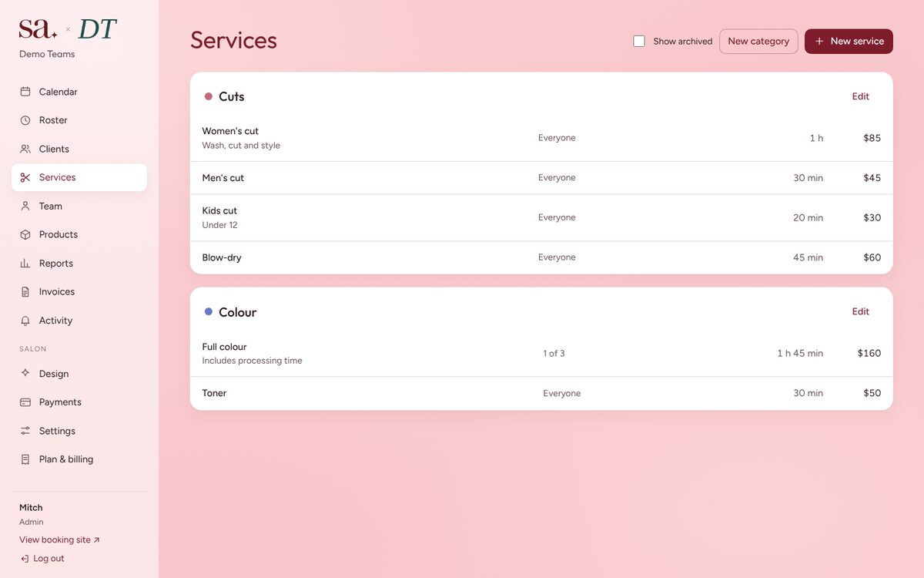Click the 1 of 3 staff label
The image size is (924, 578).
554,353
